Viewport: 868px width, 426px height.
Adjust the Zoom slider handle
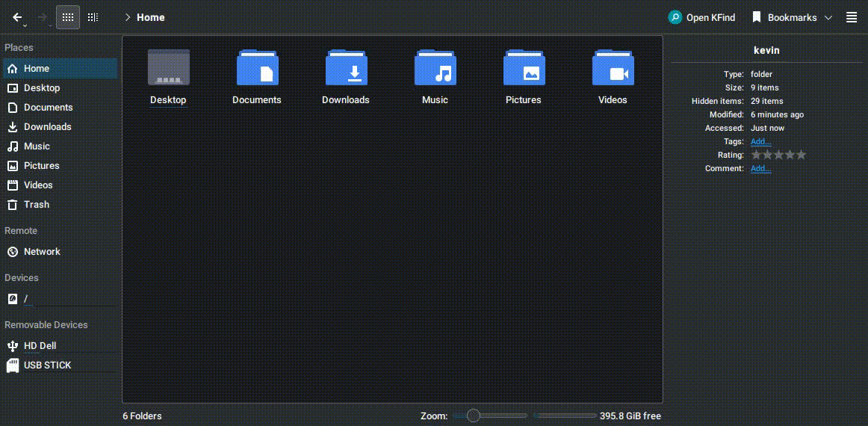coord(474,416)
